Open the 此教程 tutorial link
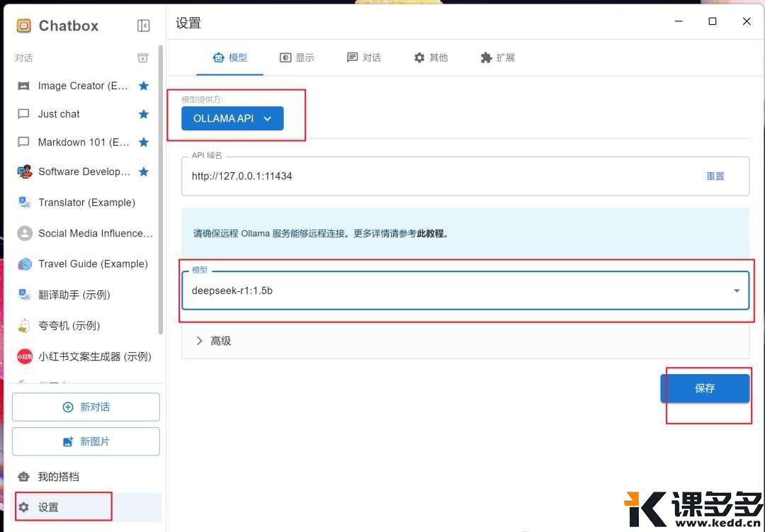This screenshot has width=765, height=532. 430,233
